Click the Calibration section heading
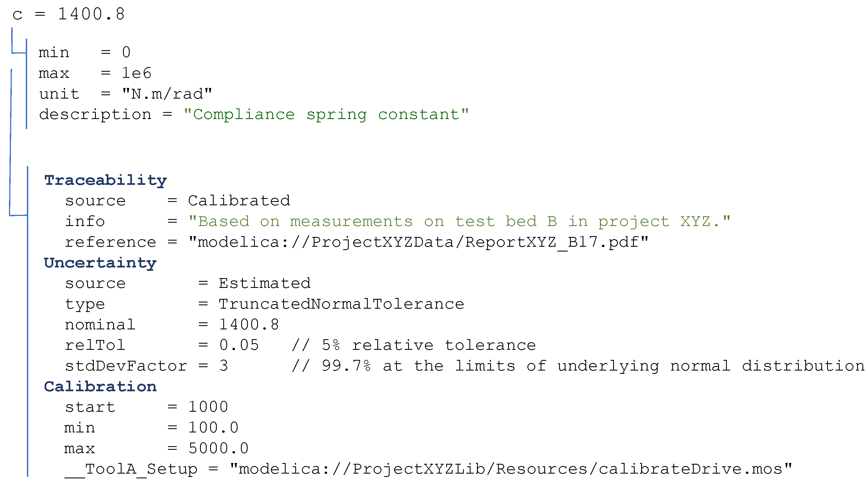Image resolution: width=868 pixels, height=489 pixels. tap(100, 386)
